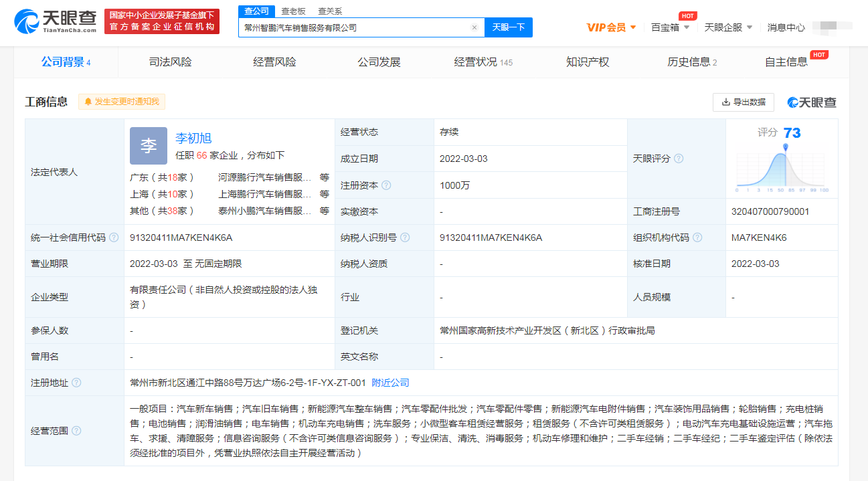The image size is (868, 481).
Task: Click the 天眼一下 search button
Action: pos(509,27)
